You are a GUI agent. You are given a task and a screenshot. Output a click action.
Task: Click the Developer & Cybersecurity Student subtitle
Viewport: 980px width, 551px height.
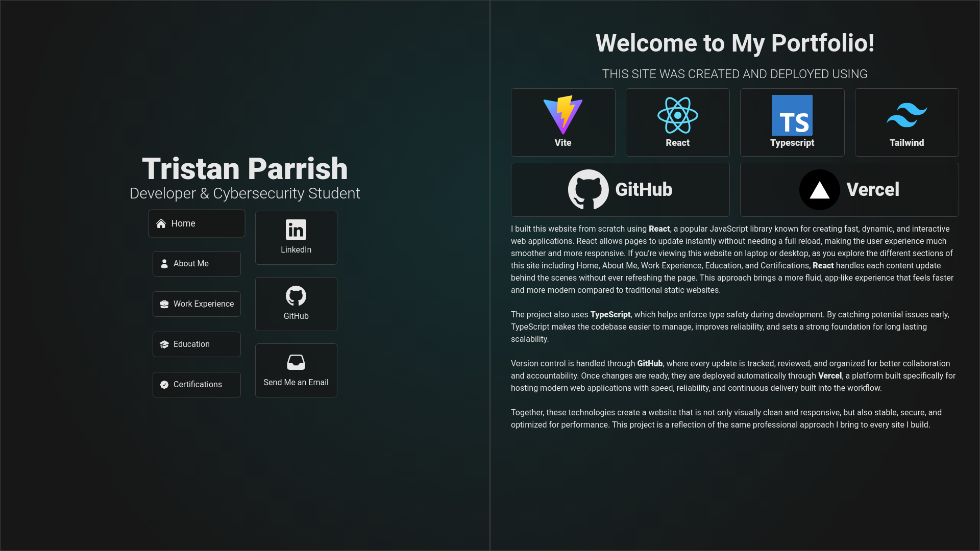[x=245, y=193]
